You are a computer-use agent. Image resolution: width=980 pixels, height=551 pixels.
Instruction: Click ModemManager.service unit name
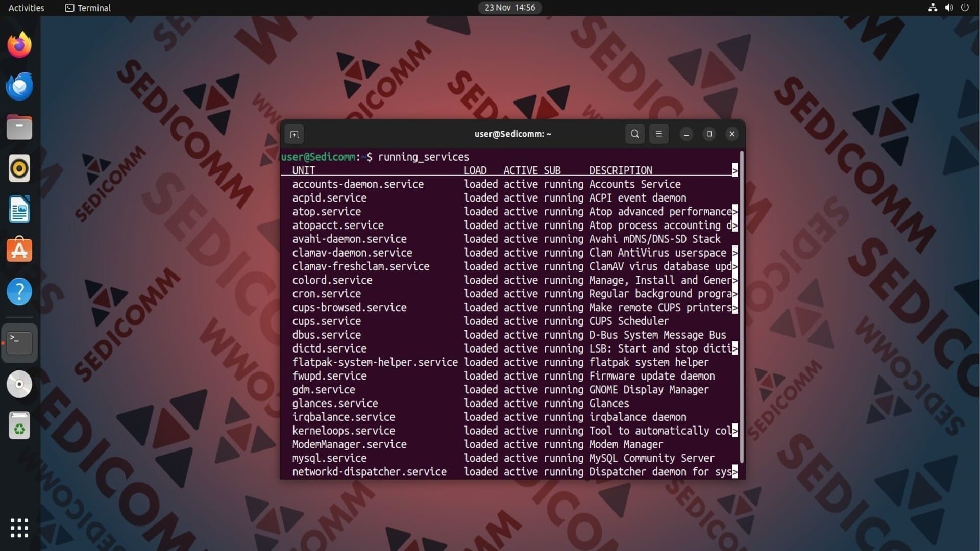click(x=349, y=444)
